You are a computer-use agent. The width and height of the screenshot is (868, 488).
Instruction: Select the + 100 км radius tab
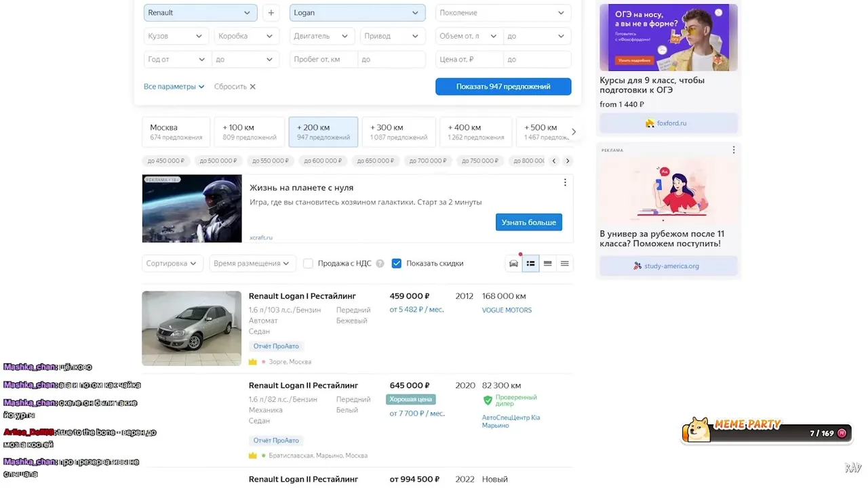[x=250, y=131]
